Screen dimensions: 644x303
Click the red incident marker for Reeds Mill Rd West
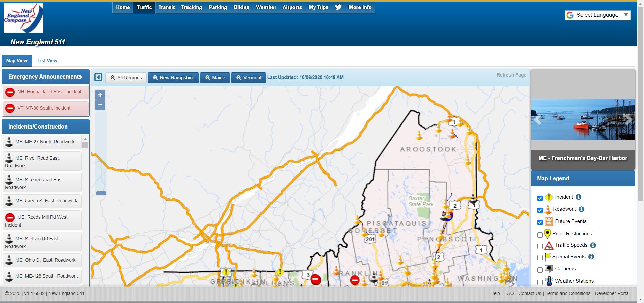pyautogui.click(x=10, y=217)
